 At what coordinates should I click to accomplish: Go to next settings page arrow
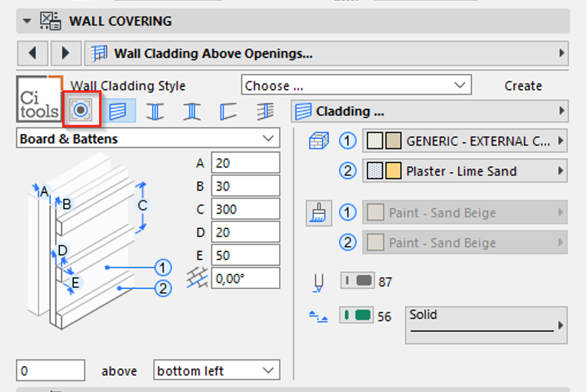click(66, 53)
